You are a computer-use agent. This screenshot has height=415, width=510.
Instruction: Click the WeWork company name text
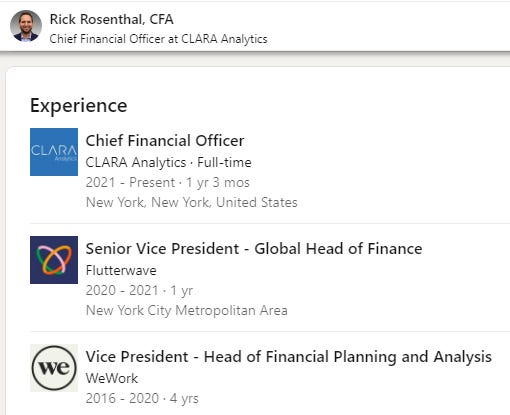coord(112,378)
